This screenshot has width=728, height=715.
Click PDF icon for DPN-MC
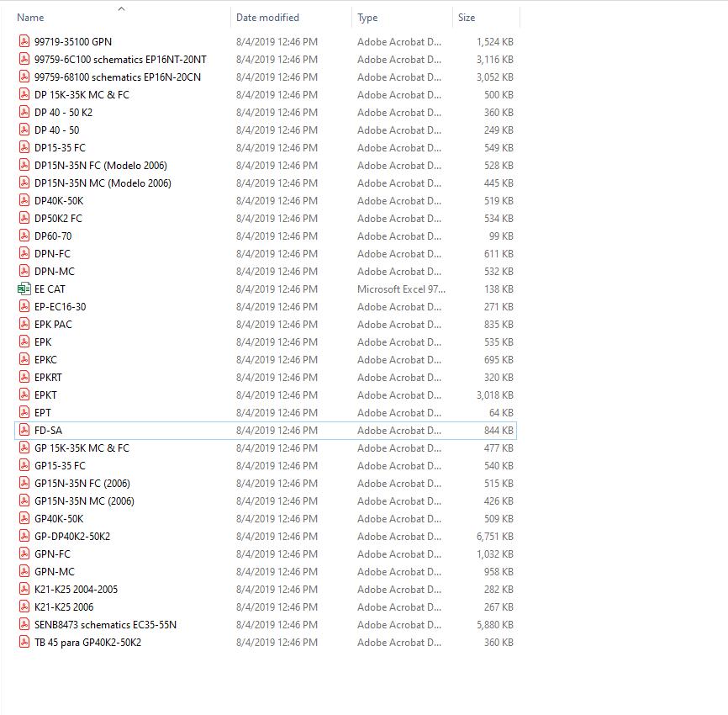pos(24,271)
